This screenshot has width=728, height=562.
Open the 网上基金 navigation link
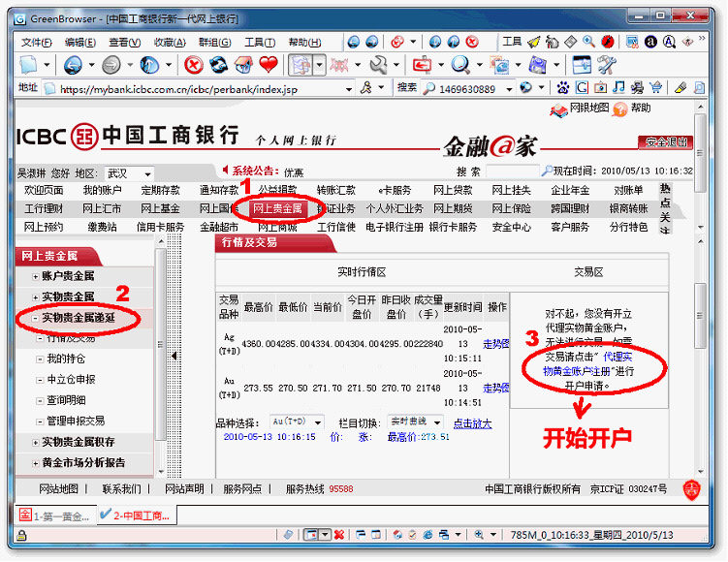click(x=160, y=209)
